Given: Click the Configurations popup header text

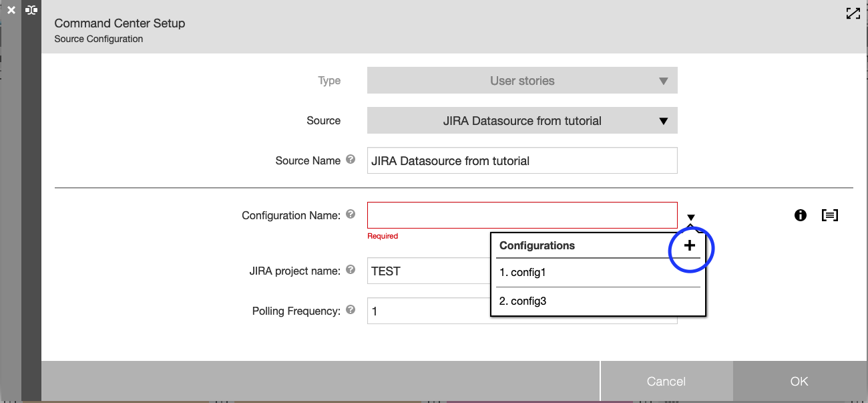Looking at the screenshot, I should (537, 245).
